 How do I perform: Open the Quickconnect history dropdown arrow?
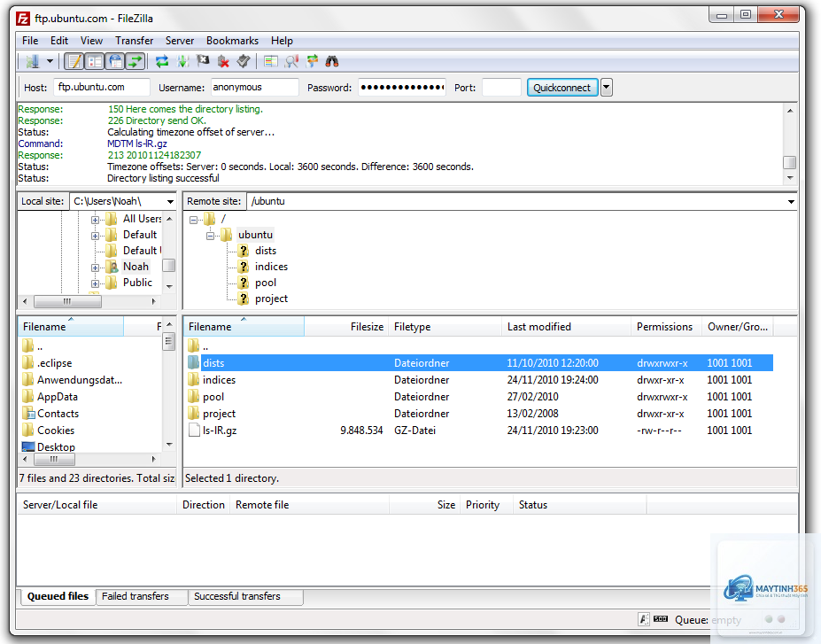click(607, 88)
